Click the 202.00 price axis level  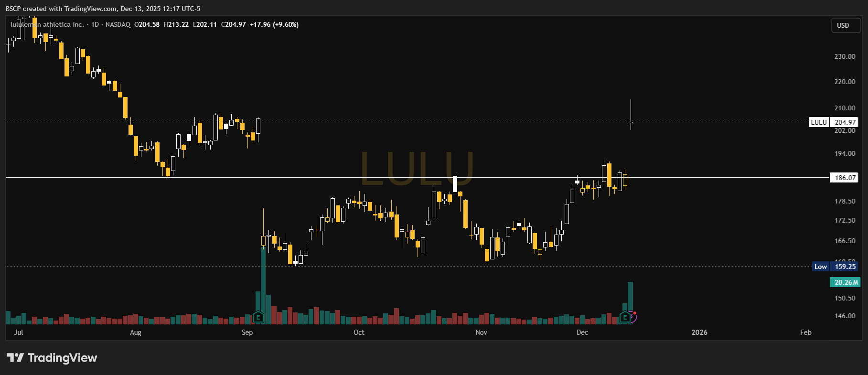point(845,130)
